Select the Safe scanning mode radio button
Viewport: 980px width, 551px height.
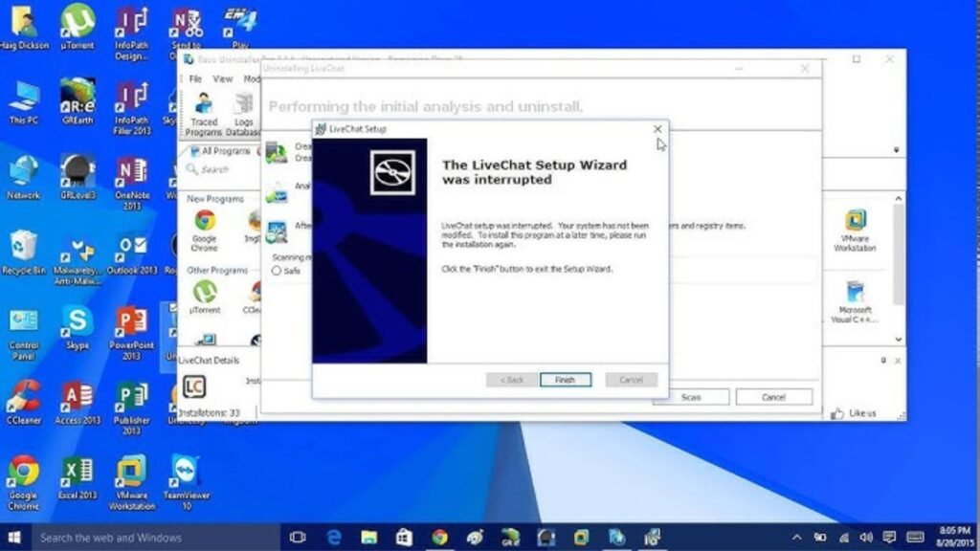point(277,271)
